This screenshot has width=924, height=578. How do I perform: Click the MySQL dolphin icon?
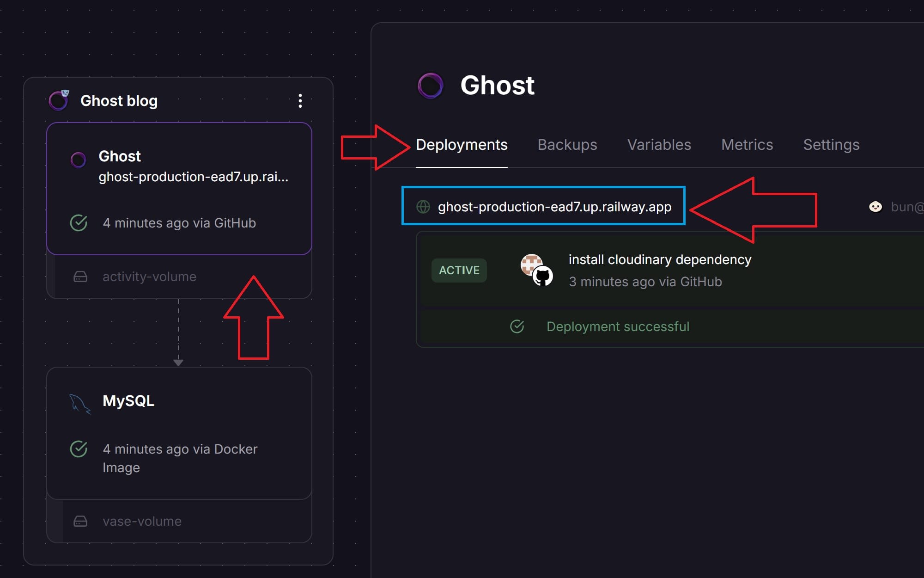pyautogui.click(x=80, y=404)
